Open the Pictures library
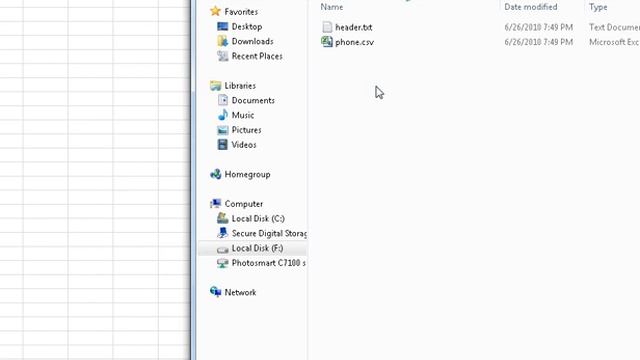The image size is (640, 360). (x=246, y=130)
